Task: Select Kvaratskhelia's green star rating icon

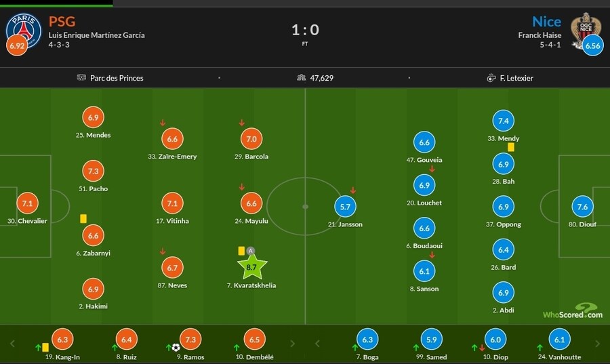Action: [x=251, y=268]
